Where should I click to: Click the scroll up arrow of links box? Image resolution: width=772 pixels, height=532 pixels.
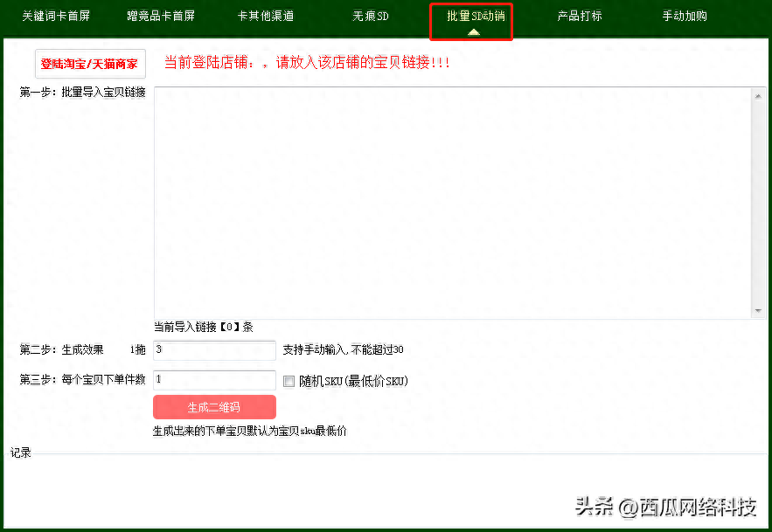coord(758,96)
